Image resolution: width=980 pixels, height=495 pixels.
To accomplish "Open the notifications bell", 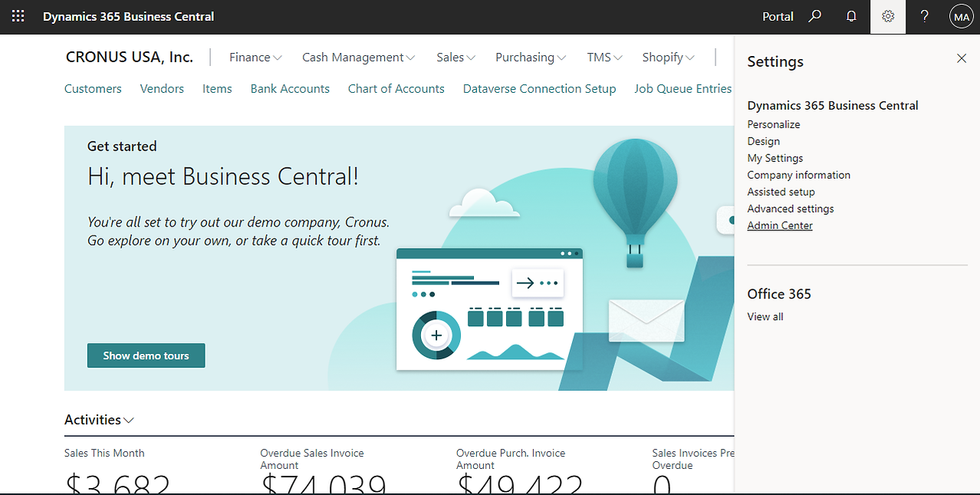I will click(x=851, y=16).
